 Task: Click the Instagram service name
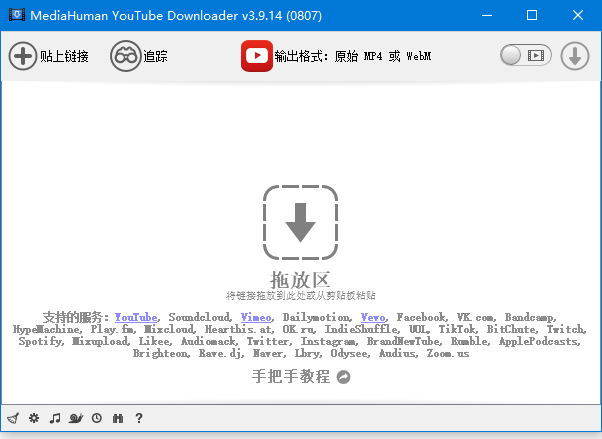(x=329, y=341)
